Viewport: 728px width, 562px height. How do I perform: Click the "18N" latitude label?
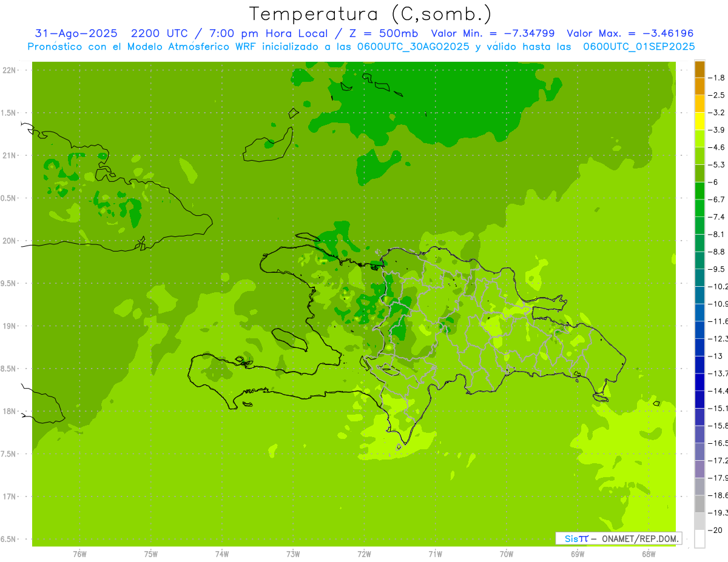pyautogui.click(x=9, y=411)
